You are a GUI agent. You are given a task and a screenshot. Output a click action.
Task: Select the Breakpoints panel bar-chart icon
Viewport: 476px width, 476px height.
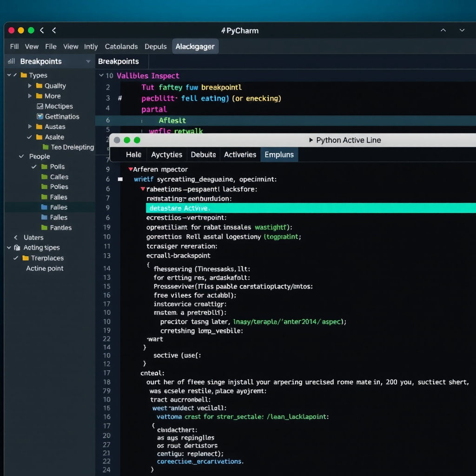pos(10,61)
